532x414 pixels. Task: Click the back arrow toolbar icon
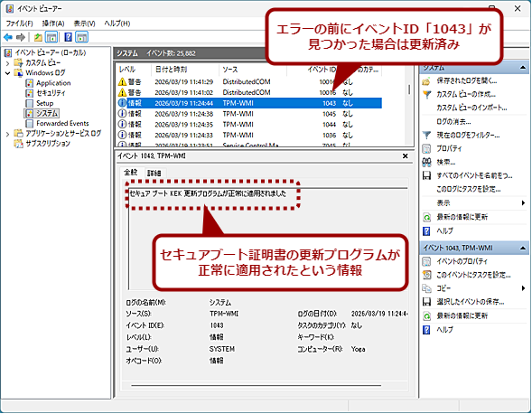click(8, 37)
